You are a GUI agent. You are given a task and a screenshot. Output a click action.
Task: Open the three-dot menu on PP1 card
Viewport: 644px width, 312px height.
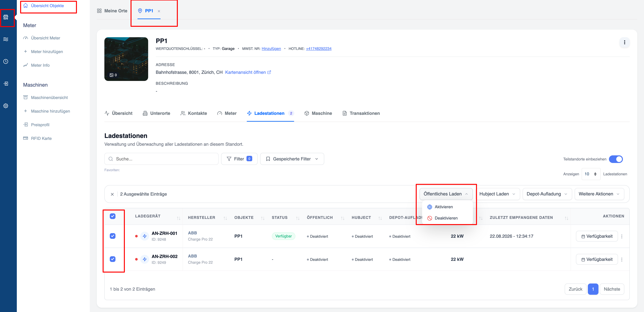[x=624, y=42]
